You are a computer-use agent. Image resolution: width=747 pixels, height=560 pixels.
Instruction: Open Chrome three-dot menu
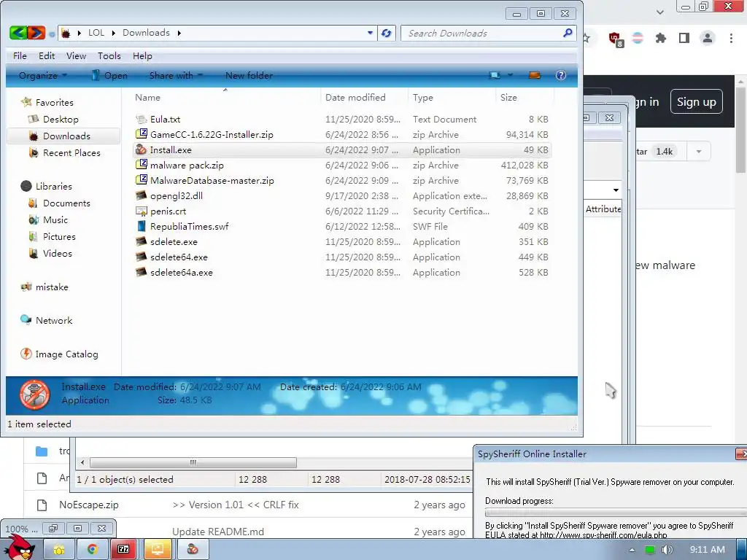pyautogui.click(x=731, y=38)
